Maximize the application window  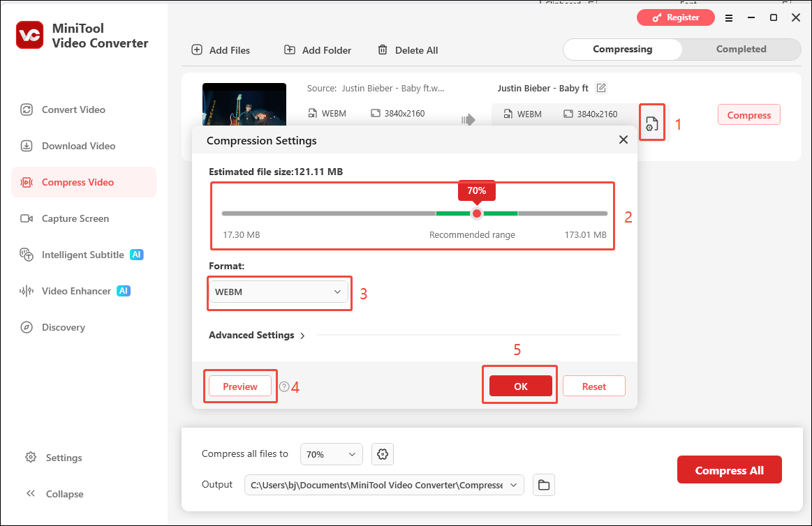tap(774, 17)
